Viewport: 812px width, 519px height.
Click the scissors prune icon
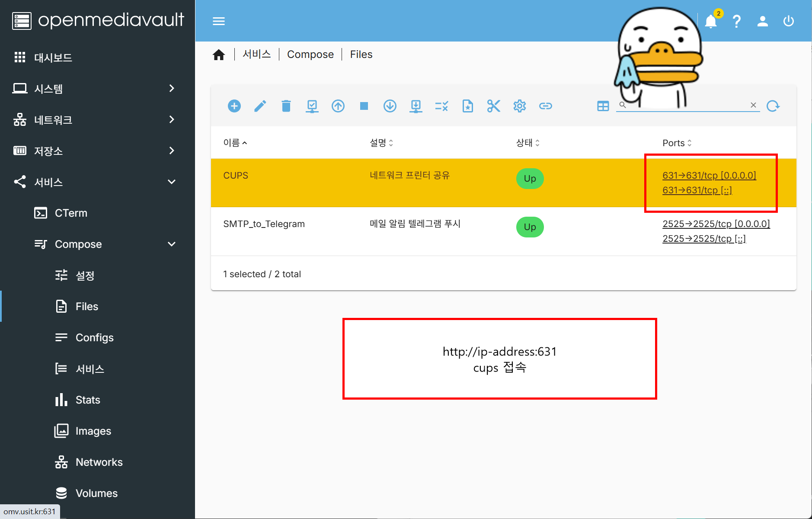(494, 106)
